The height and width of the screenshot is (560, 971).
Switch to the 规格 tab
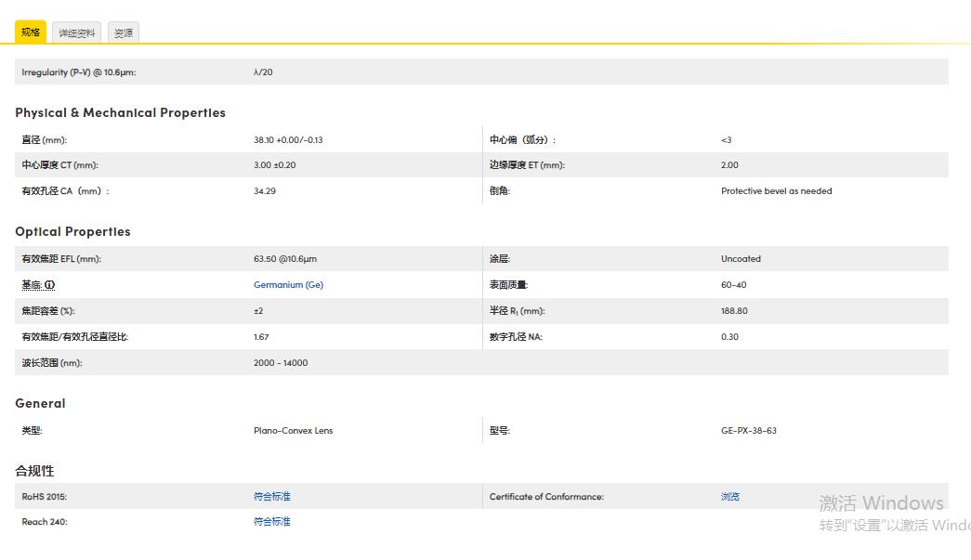pos(31,33)
